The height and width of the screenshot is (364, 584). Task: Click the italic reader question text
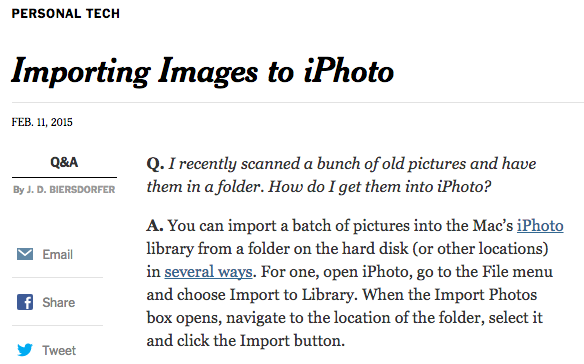pyautogui.click(x=341, y=175)
